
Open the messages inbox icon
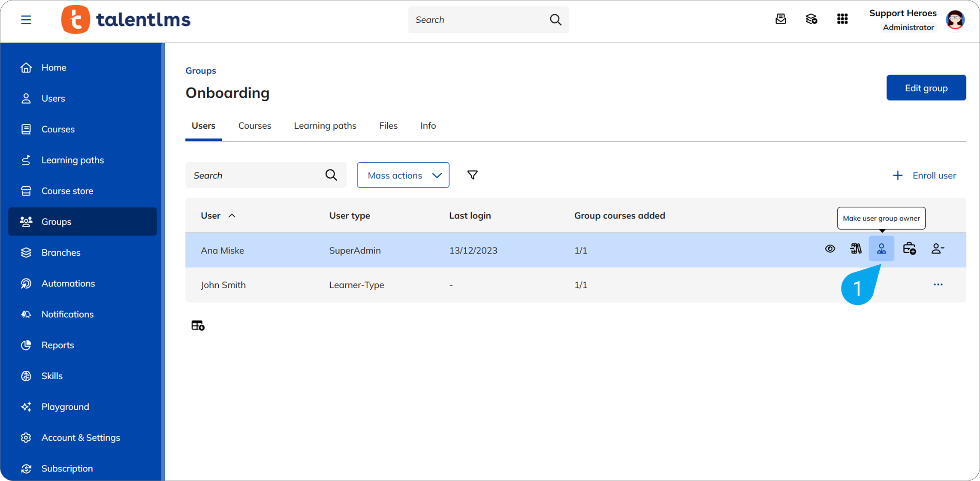[x=781, y=19]
